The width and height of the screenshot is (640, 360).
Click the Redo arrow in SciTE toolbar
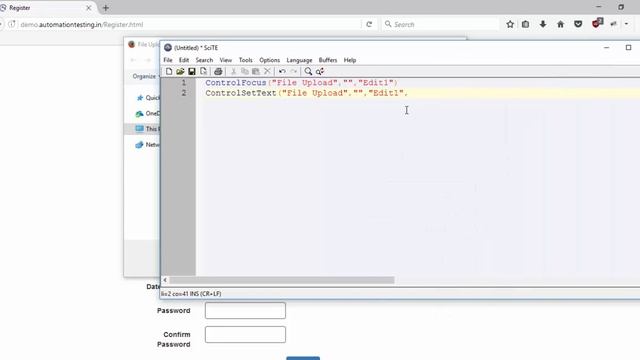(293, 71)
